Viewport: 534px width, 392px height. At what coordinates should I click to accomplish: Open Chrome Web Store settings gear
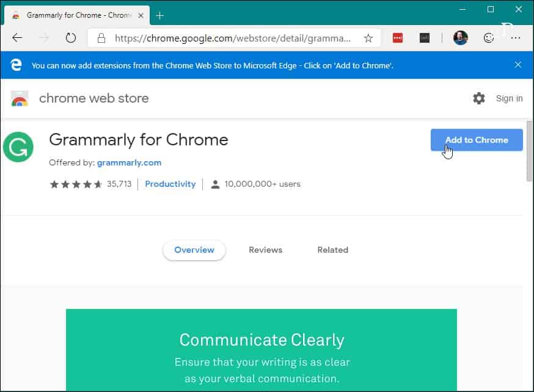[479, 98]
